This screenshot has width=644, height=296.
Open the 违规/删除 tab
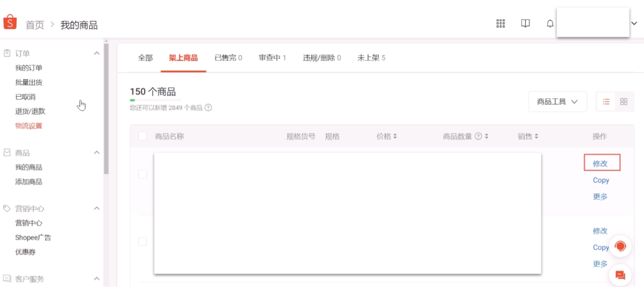click(x=322, y=58)
